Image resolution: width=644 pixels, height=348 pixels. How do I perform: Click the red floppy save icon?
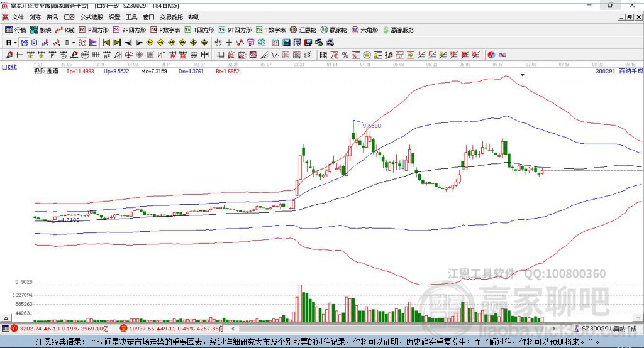[308, 43]
